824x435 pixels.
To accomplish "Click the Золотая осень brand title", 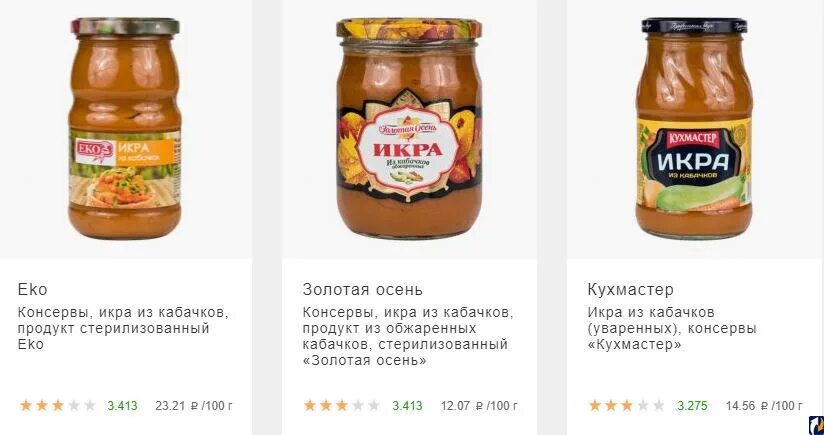I will (362, 289).
